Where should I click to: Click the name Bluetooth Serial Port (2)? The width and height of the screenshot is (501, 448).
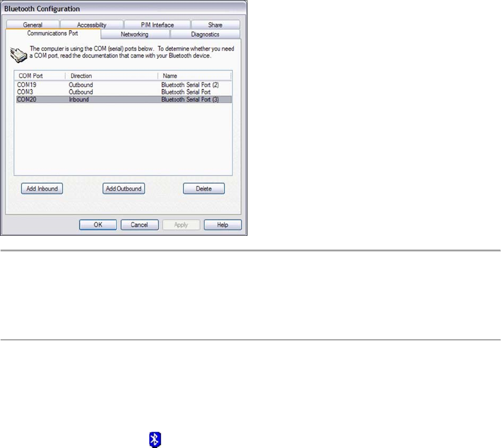pos(190,85)
